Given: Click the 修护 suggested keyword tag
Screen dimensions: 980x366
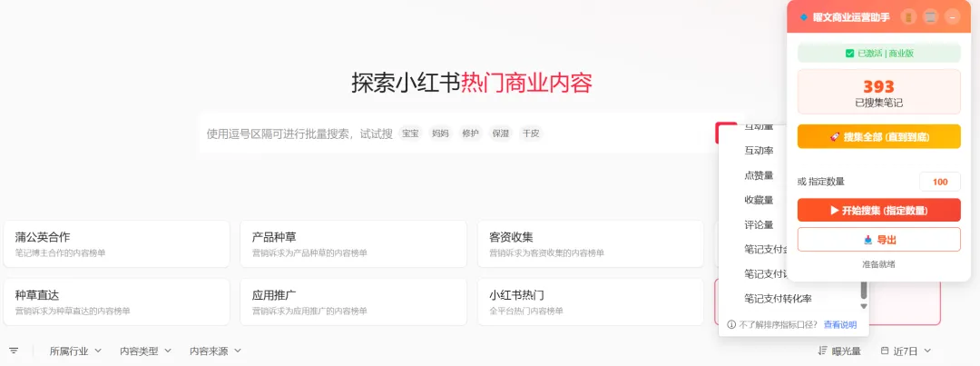Looking at the screenshot, I should (x=470, y=134).
